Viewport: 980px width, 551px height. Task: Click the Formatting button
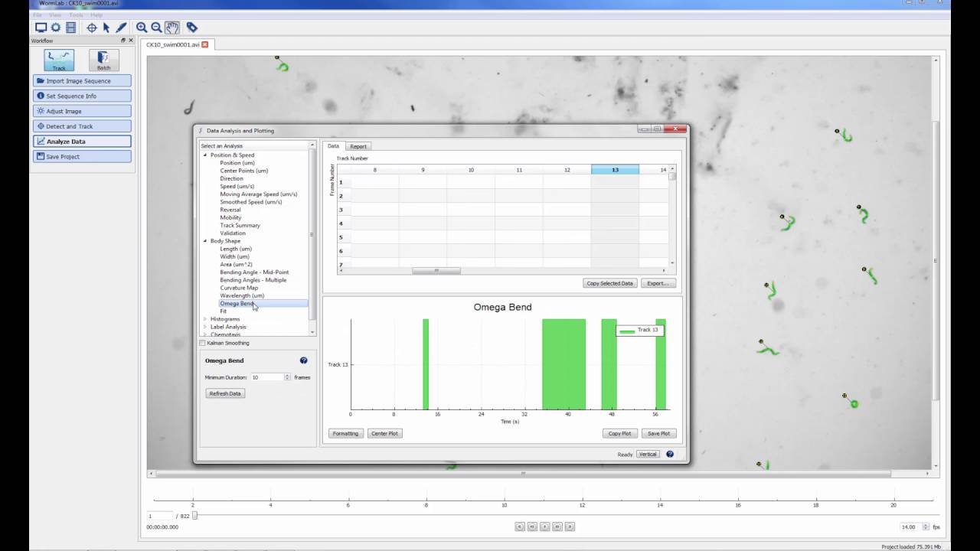(345, 433)
